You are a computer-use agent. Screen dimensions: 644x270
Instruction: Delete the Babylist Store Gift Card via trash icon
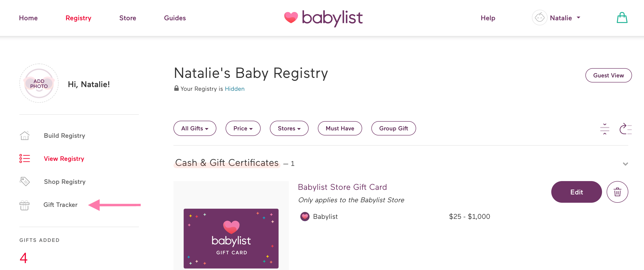617,192
